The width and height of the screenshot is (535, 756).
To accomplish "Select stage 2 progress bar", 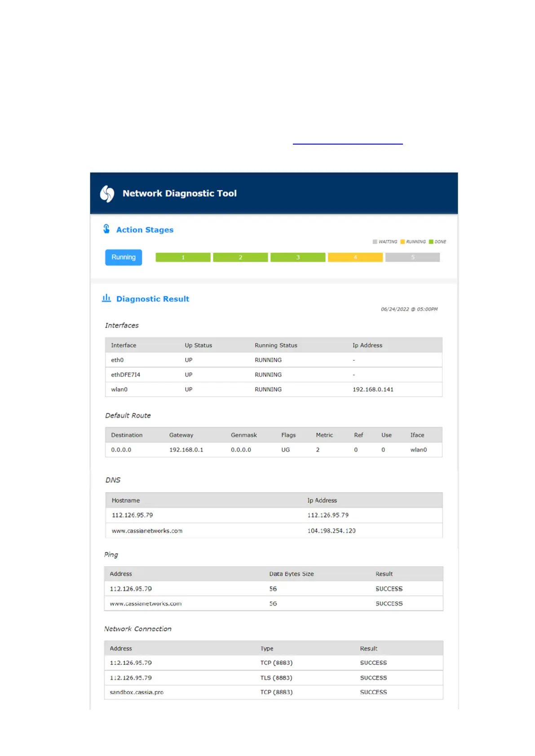I will (x=240, y=257).
